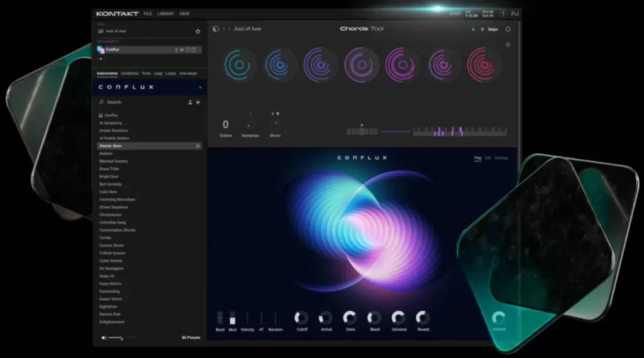This screenshot has height=358, width=644.
Task: Click the play marker above mini keyboard
Action: (x=362, y=125)
